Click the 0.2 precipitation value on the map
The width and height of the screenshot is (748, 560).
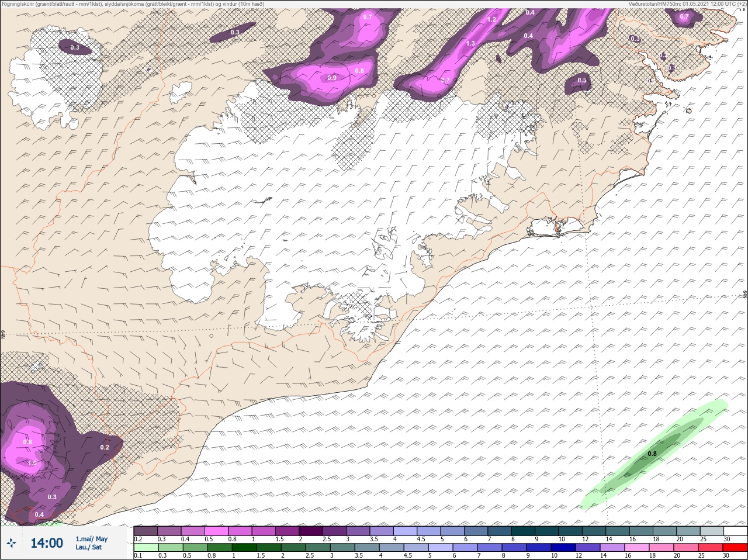[105, 447]
